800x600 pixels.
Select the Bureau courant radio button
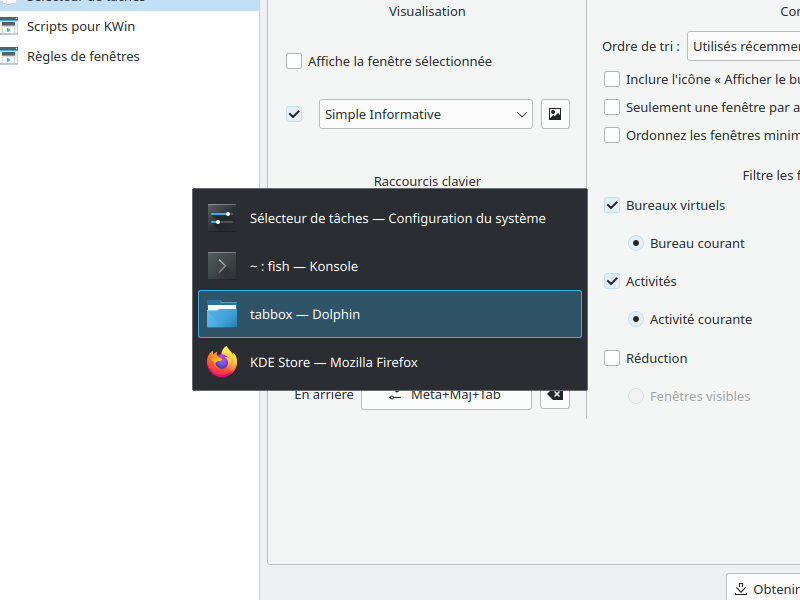tap(635, 243)
